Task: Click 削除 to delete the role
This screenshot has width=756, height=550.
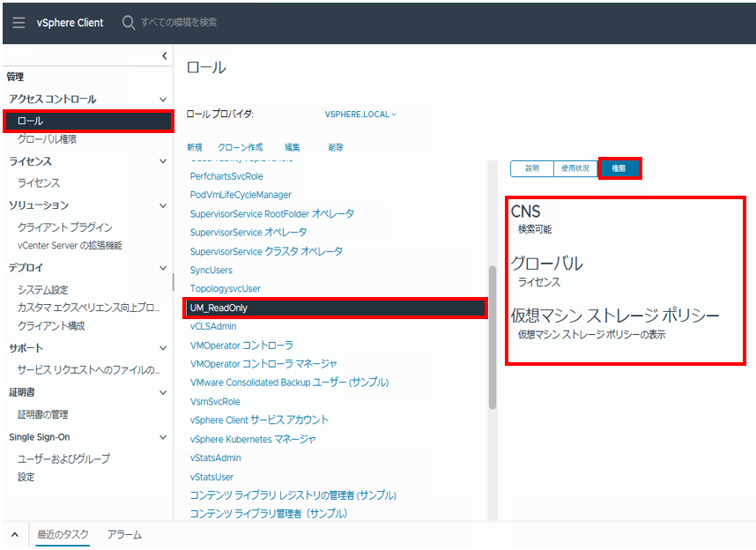Action: click(336, 147)
